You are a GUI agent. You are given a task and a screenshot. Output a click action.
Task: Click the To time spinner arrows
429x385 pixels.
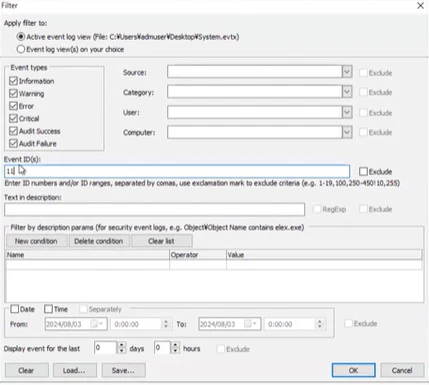point(319,324)
